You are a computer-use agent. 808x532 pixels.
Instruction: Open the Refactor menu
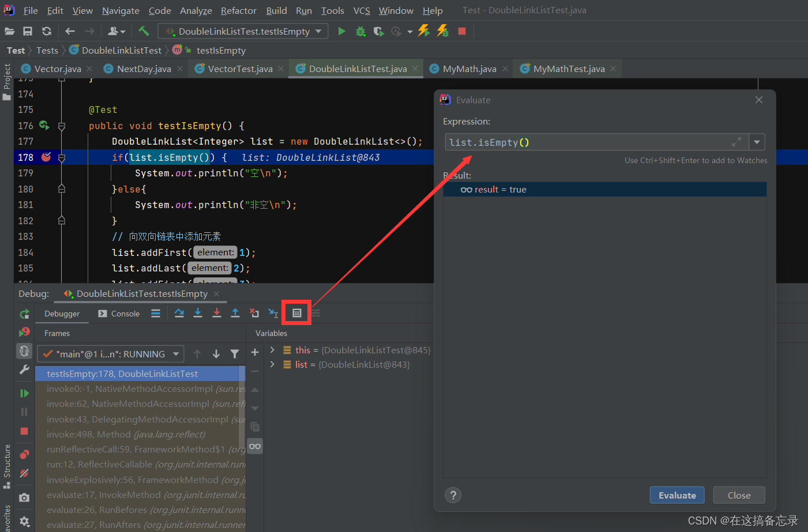pos(238,10)
